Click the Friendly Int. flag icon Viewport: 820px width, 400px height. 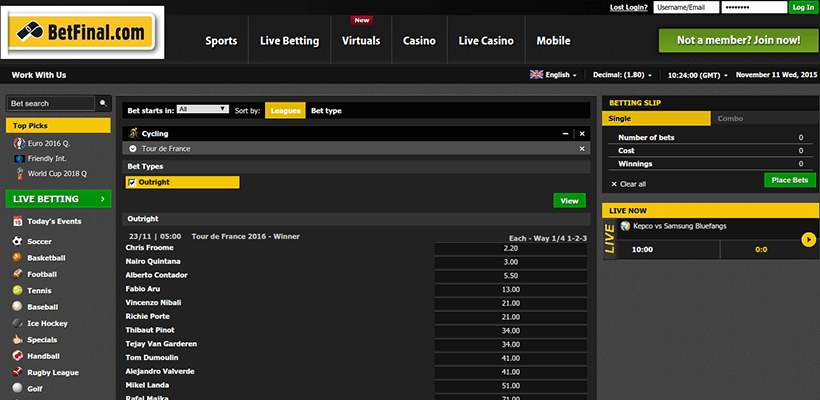pos(20,158)
